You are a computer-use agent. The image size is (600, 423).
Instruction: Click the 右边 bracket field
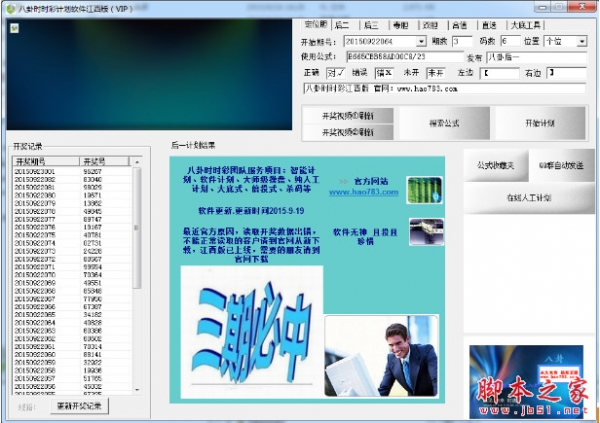tap(566, 73)
